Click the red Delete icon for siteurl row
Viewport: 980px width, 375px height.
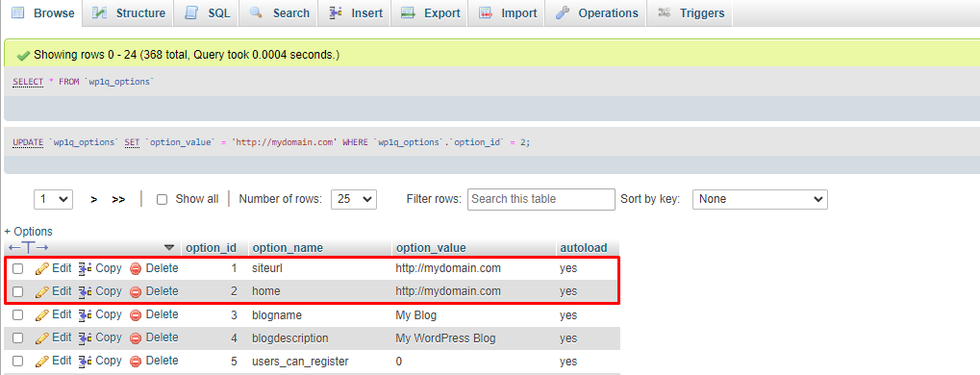point(136,269)
